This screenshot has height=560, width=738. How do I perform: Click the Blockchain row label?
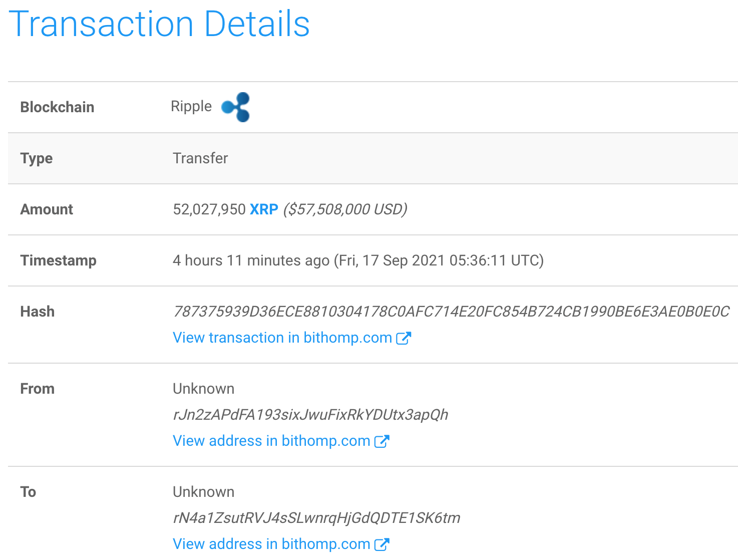click(x=57, y=107)
